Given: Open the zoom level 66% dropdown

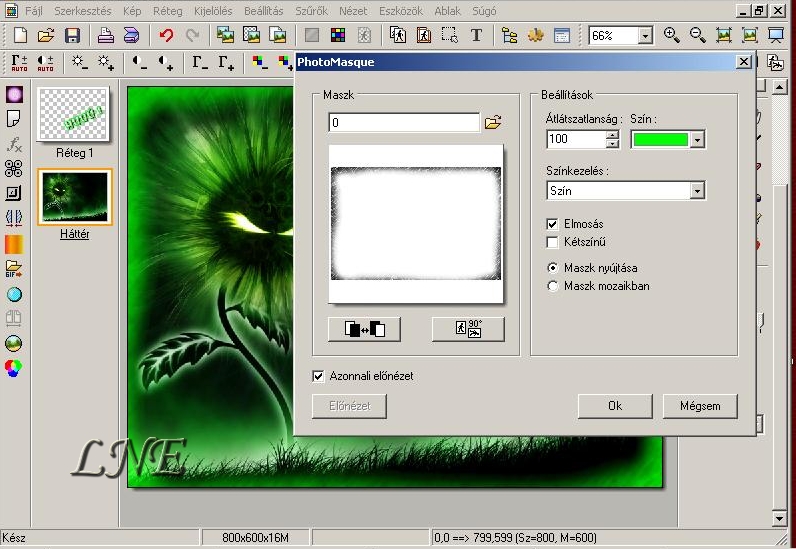Looking at the screenshot, I should (x=645, y=36).
